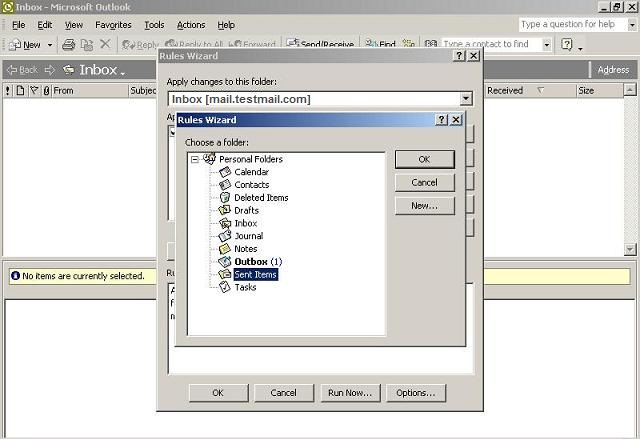Click the Find toolbar button
Image resolution: width=640 pixels, height=439 pixels.
[380, 44]
